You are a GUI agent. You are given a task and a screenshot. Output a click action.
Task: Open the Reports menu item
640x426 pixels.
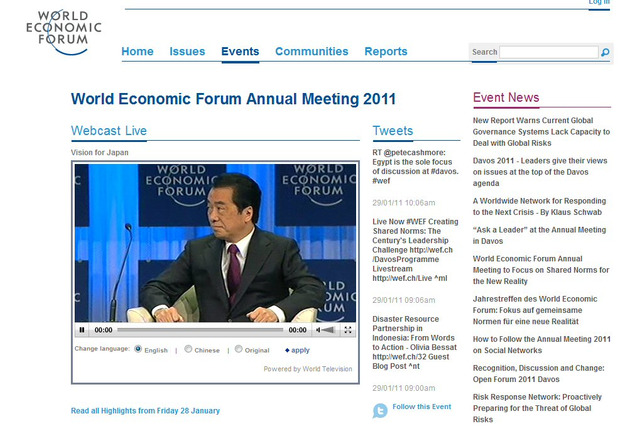(386, 51)
